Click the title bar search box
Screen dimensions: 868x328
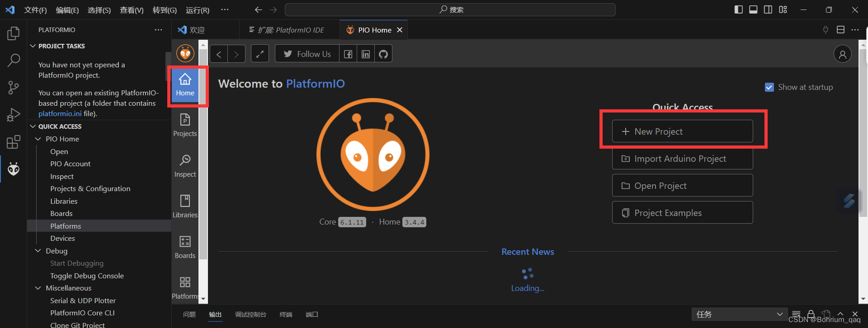pos(450,9)
